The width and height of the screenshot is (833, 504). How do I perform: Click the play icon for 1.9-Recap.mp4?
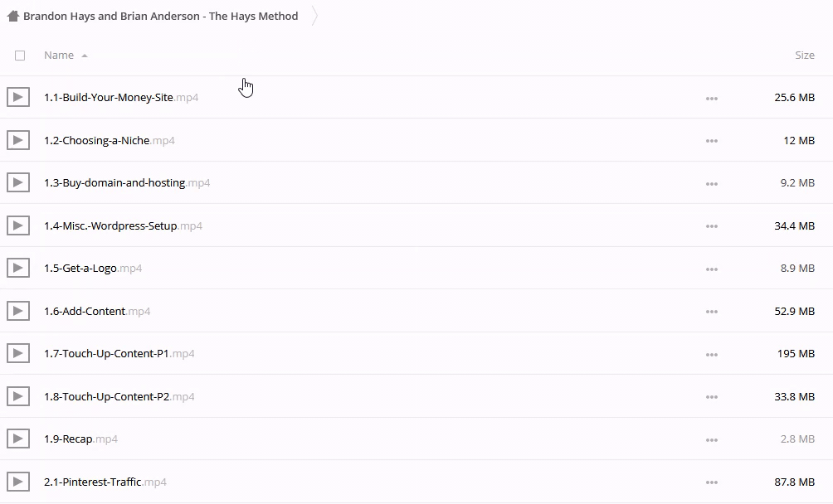[x=18, y=439]
